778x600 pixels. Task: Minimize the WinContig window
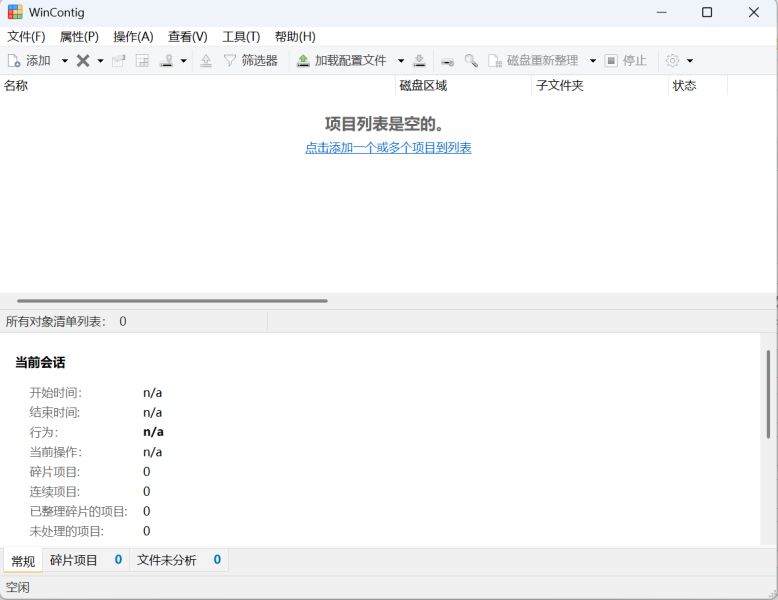click(x=661, y=12)
